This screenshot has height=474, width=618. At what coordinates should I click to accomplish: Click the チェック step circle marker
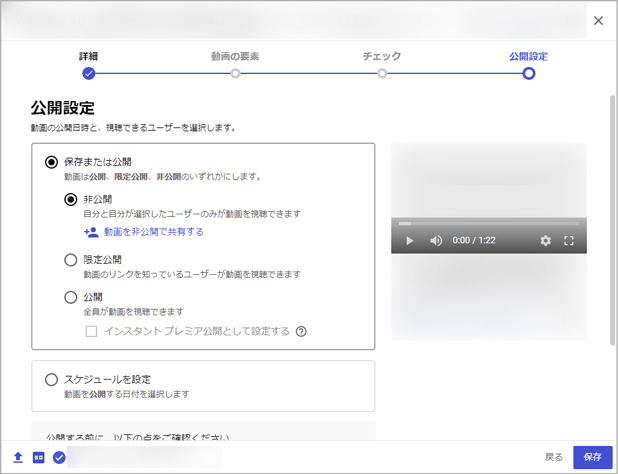point(382,73)
